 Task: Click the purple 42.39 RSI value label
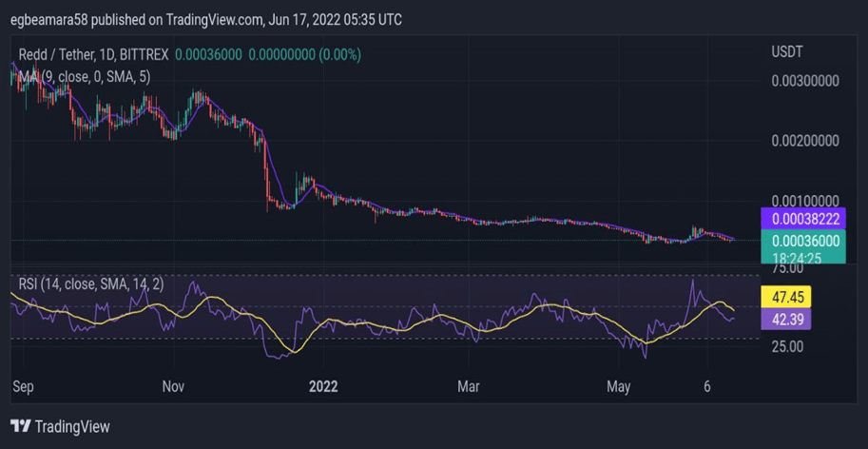790,320
